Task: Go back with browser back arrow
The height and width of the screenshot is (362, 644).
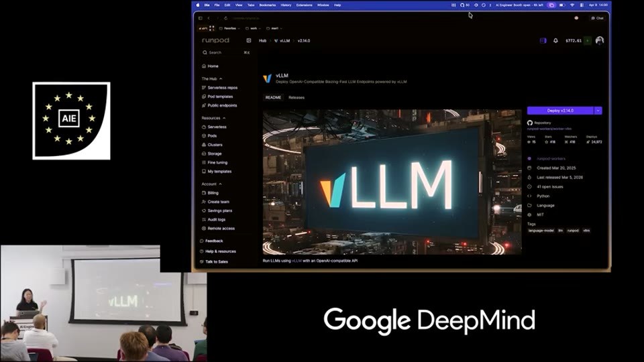Action: point(209,18)
